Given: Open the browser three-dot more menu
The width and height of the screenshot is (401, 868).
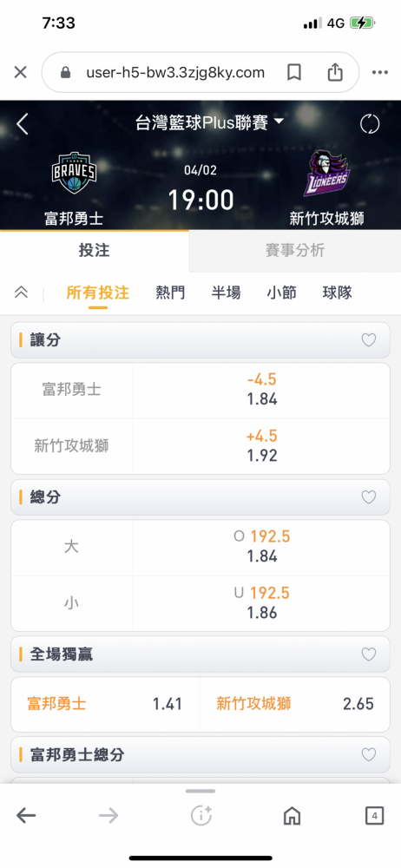Looking at the screenshot, I should click(x=380, y=73).
